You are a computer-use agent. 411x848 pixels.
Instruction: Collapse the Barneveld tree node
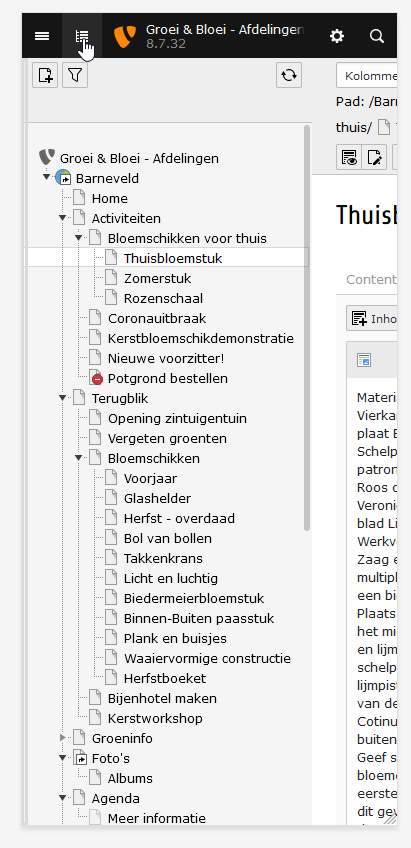coord(47,177)
